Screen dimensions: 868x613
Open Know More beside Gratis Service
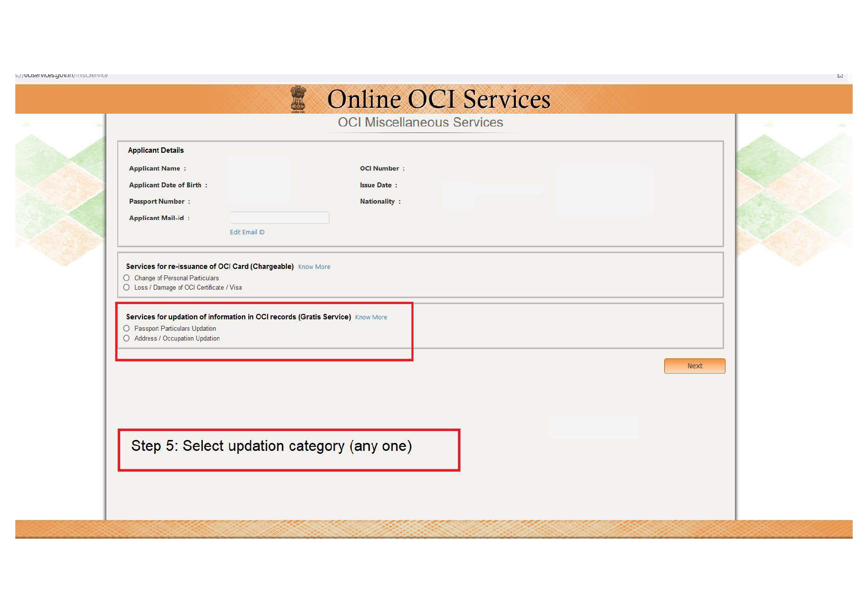click(371, 317)
